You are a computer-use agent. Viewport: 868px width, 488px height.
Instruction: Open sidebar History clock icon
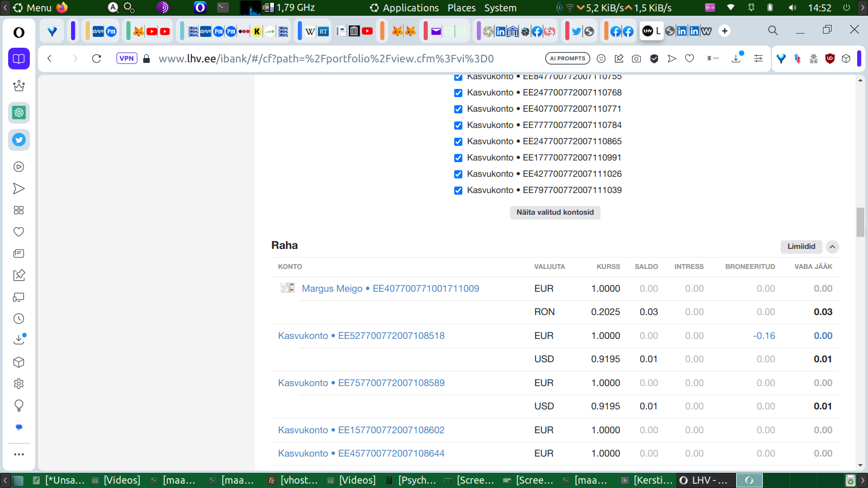pyautogui.click(x=19, y=319)
